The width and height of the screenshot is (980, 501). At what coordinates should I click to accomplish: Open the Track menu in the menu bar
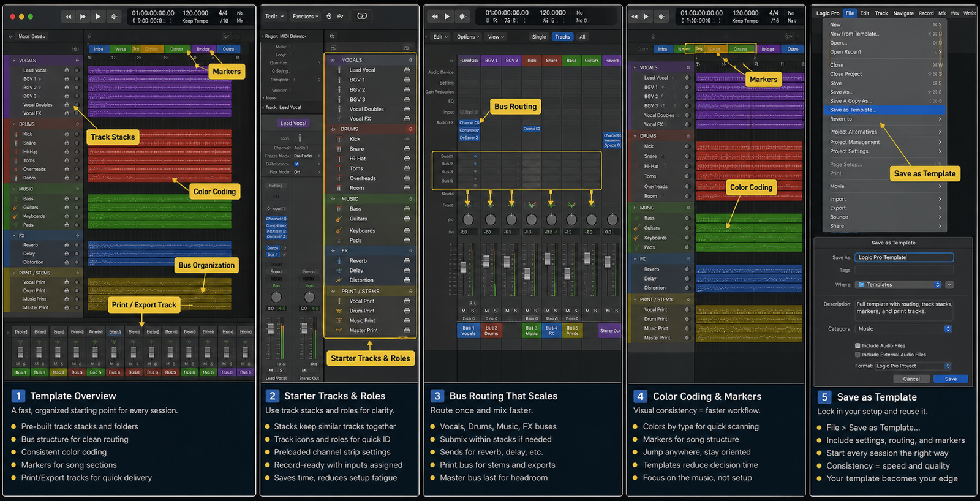click(881, 13)
